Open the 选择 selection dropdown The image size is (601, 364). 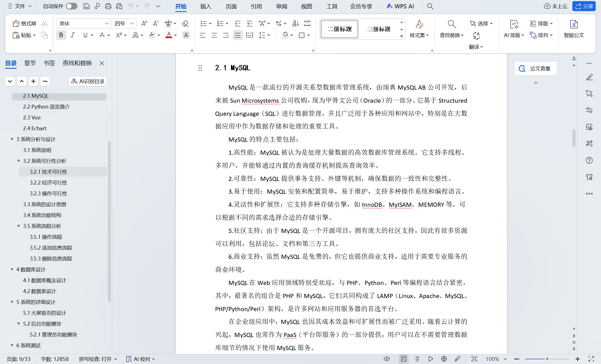click(481, 23)
